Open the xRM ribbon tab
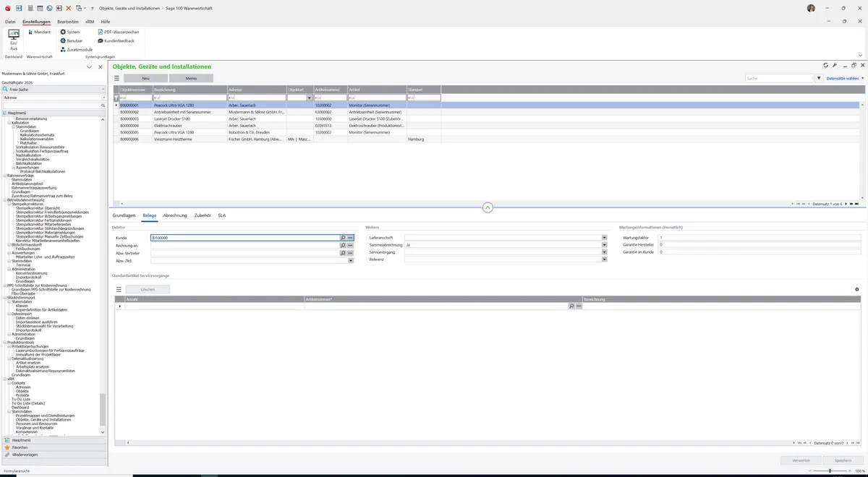This screenshot has width=868, height=477. [90, 22]
